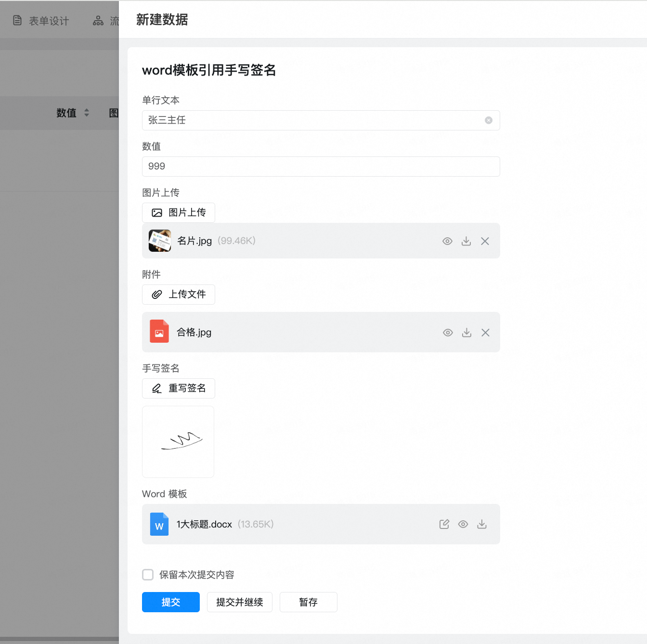Image resolution: width=647 pixels, height=644 pixels.
Task: Download the 合格.jpg attachment
Action: point(466,333)
